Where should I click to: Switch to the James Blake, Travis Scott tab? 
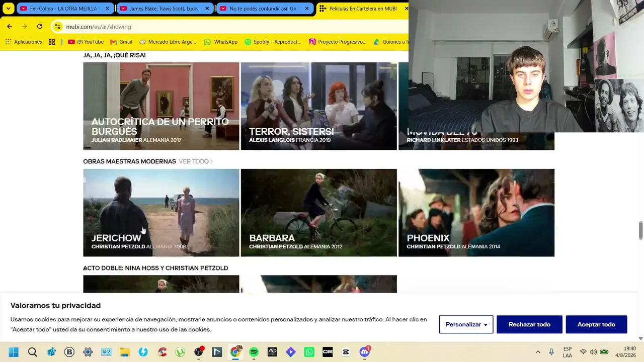164,9
